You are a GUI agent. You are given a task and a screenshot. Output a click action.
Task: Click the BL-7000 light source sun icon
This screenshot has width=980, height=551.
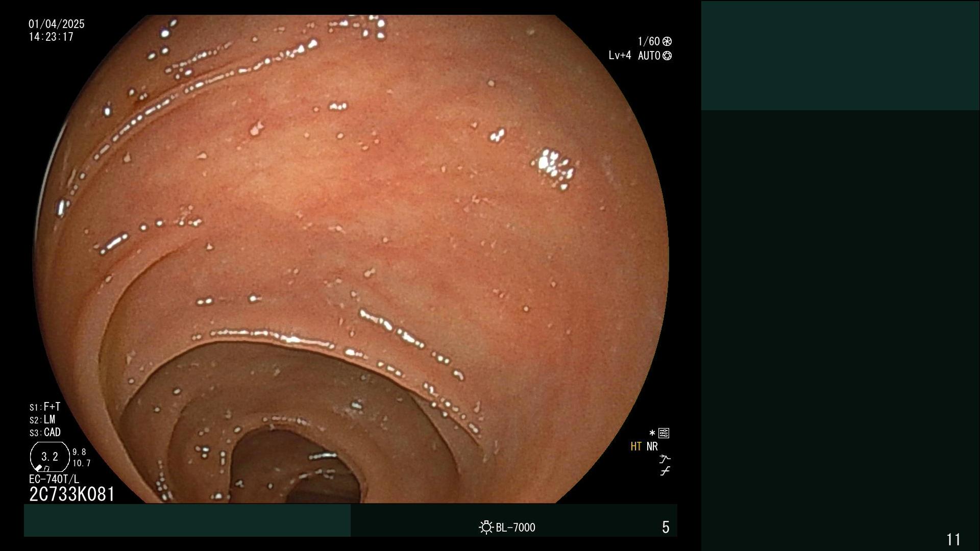tap(486, 527)
